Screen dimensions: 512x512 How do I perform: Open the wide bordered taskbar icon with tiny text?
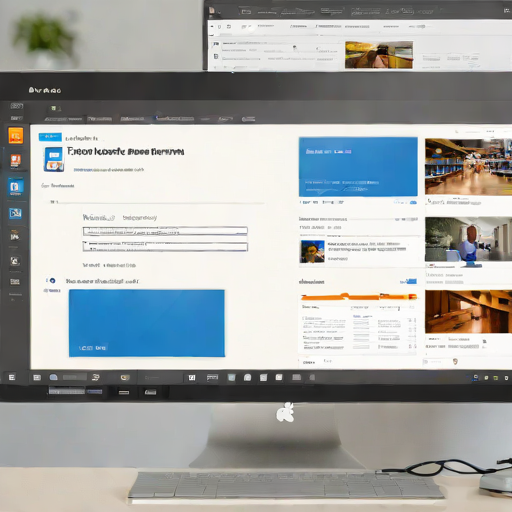pyautogui.click(x=212, y=377)
